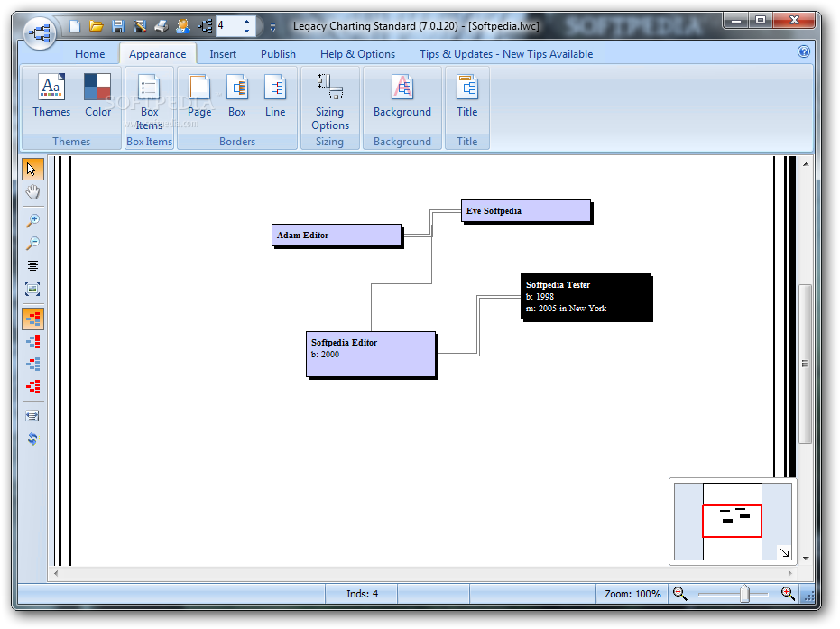
Task: Switch to the Home tab
Action: click(x=89, y=54)
